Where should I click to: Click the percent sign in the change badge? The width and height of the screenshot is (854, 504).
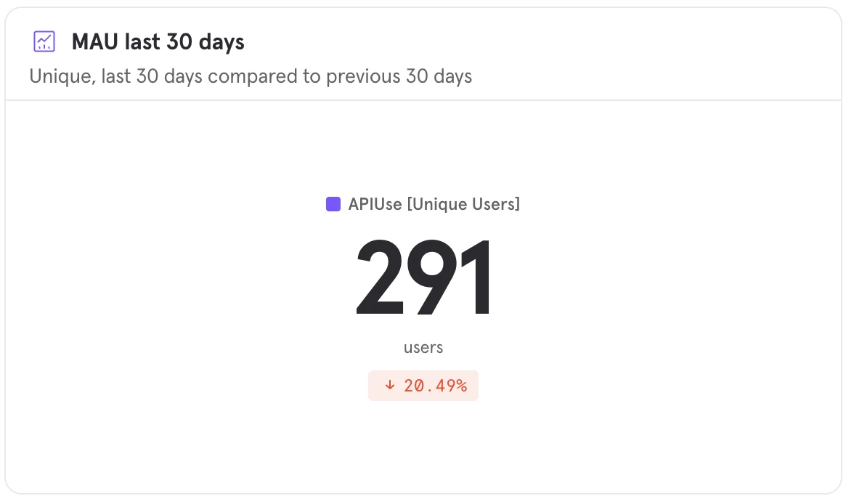pyautogui.click(x=462, y=386)
